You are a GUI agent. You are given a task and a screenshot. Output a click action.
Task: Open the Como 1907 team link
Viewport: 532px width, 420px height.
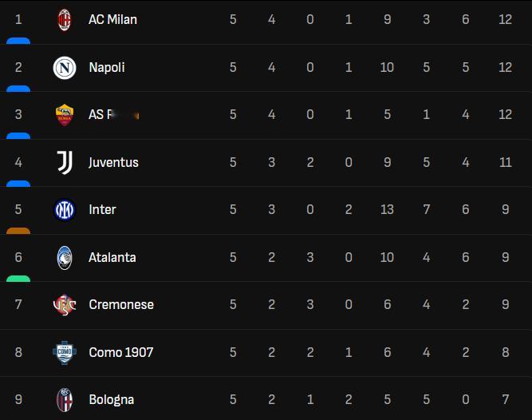point(120,352)
